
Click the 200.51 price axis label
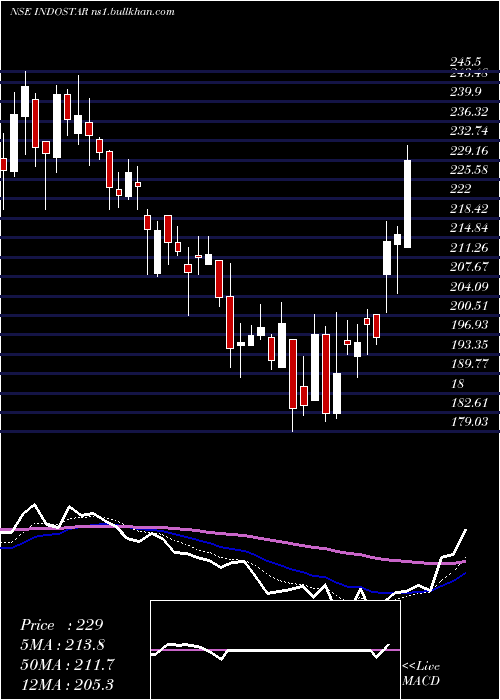coord(469,306)
